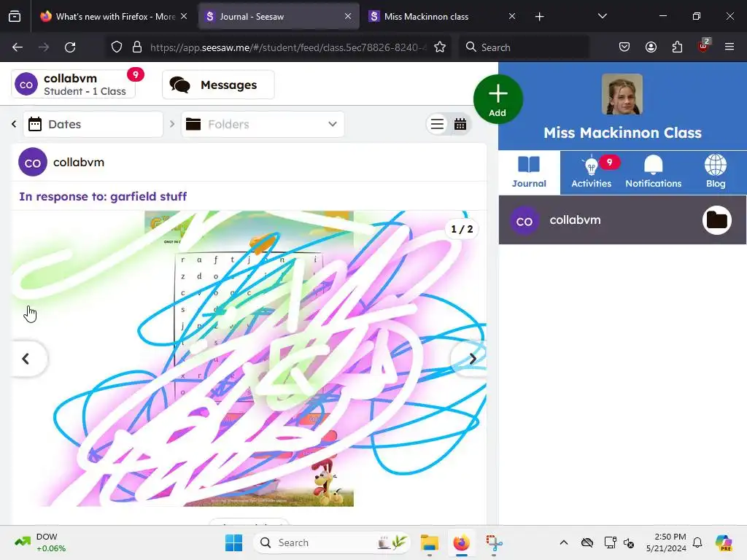Viewport: 747px width, 560px height.
Task: Select the Notifications tab
Action: [653, 172]
